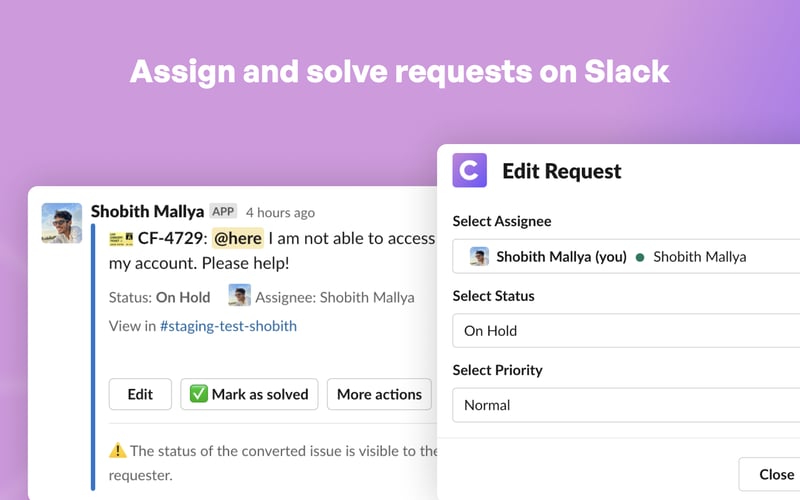Image resolution: width=800 pixels, height=500 pixels.
Task: Open the #staging-test-shobith channel link
Action: pos(228,325)
